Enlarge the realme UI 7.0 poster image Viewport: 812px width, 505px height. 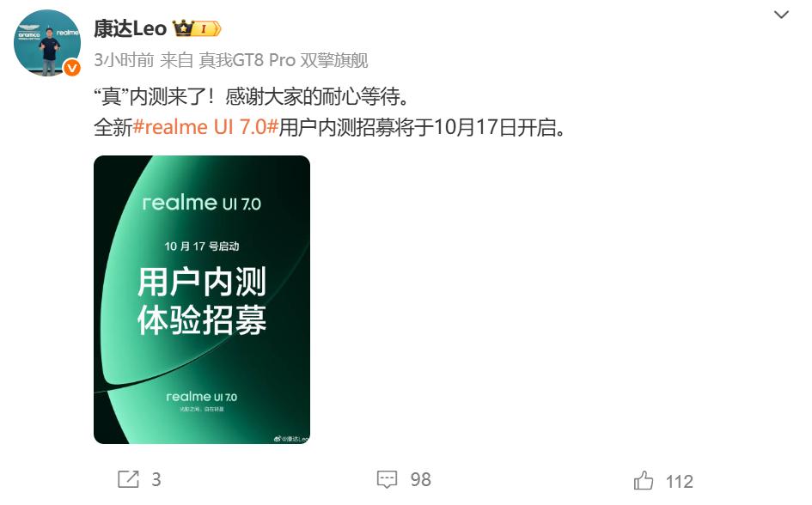[x=202, y=300]
